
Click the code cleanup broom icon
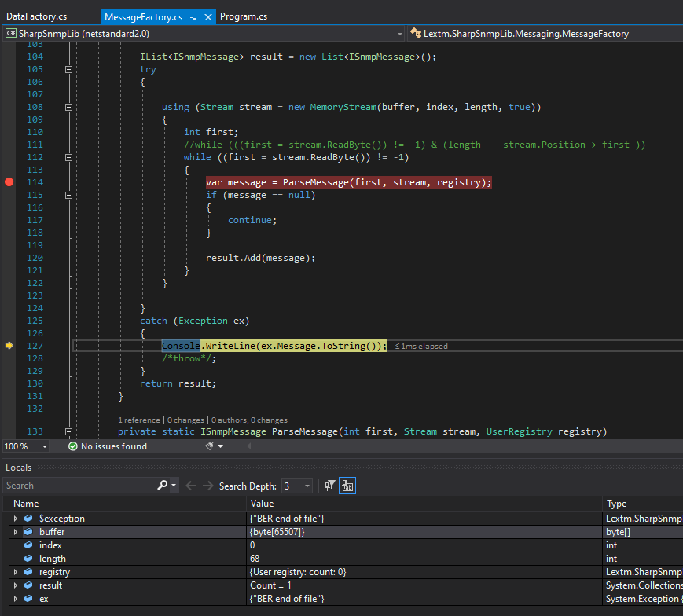pos(210,446)
